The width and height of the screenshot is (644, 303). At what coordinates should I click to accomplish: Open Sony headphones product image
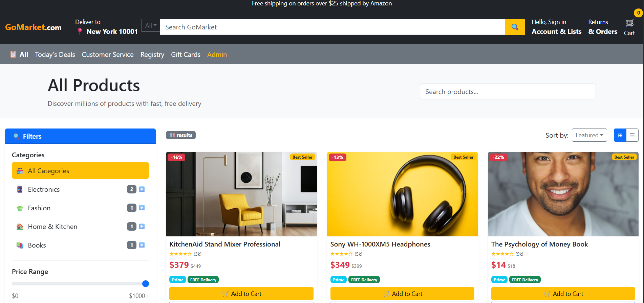point(402,194)
